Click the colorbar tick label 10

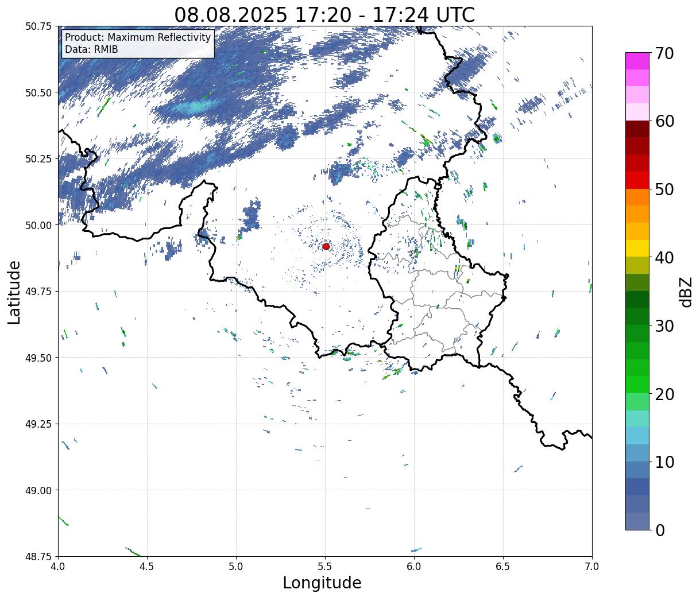click(x=664, y=462)
